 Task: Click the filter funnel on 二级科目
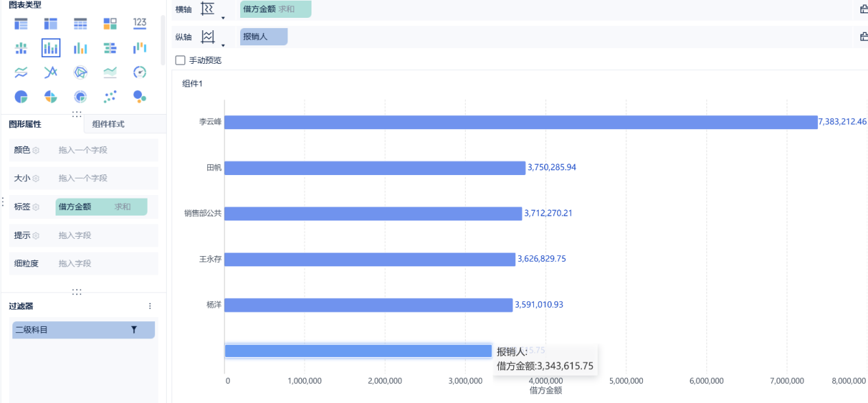point(134,330)
